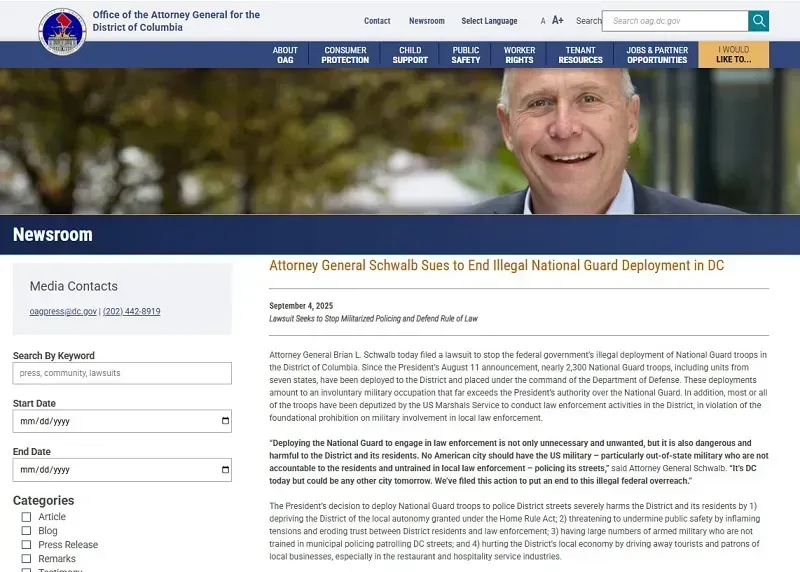Open the Contact link in header
This screenshot has height=572, width=800.
(x=377, y=21)
